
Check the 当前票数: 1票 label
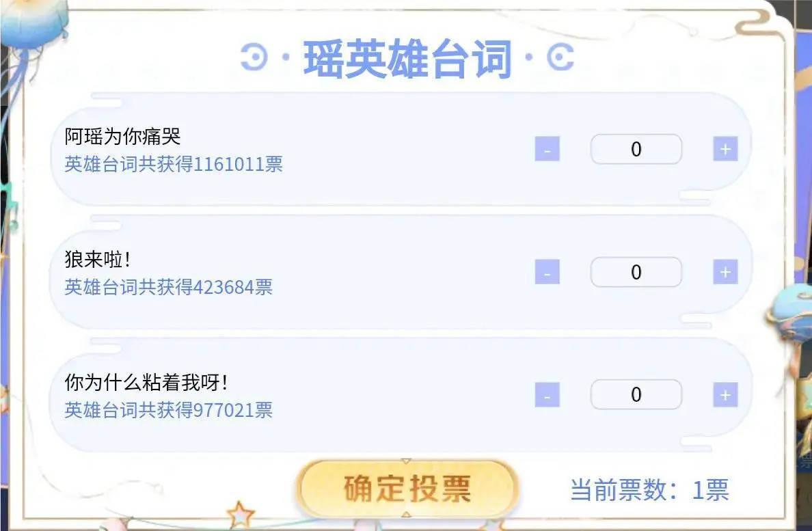click(x=649, y=489)
